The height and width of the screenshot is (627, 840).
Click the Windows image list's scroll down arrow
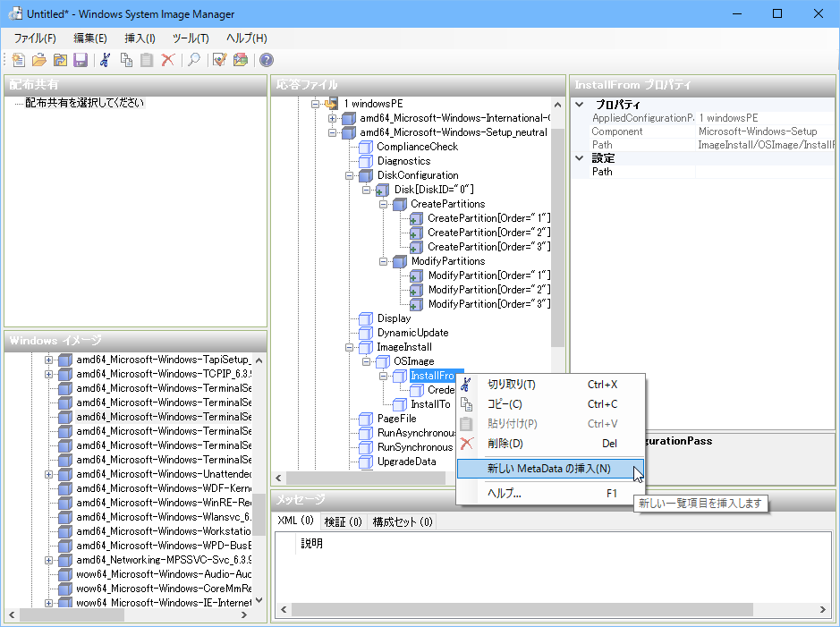pos(259,601)
